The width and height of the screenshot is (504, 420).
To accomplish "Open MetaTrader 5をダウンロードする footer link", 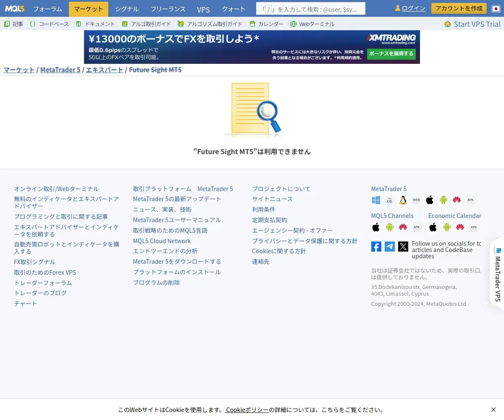I will pyautogui.click(x=177, y=262).
